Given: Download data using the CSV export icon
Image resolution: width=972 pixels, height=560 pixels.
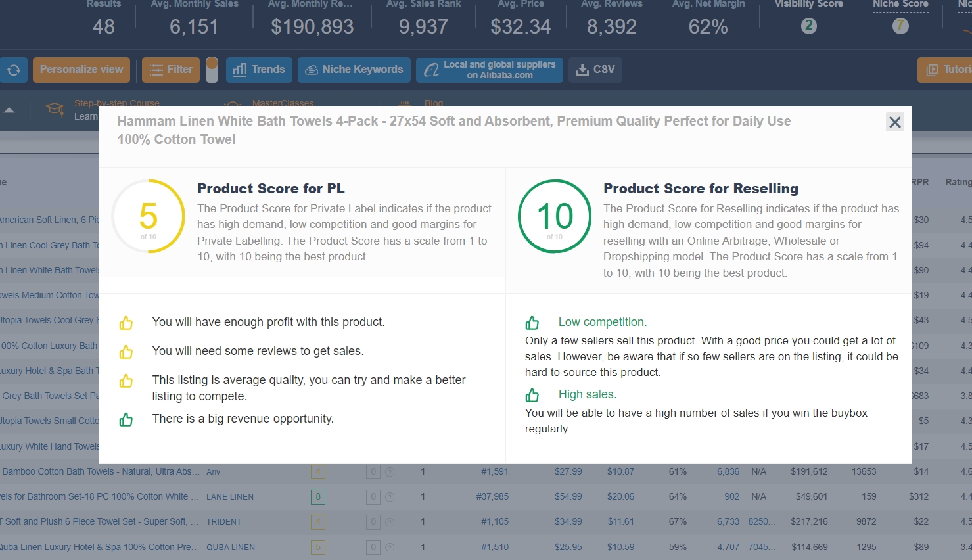Looking at the screenshot, I should point(584,69).
